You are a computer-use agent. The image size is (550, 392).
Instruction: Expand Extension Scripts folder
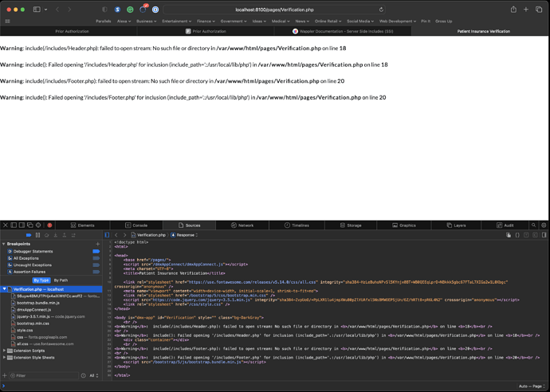point(4,351)
